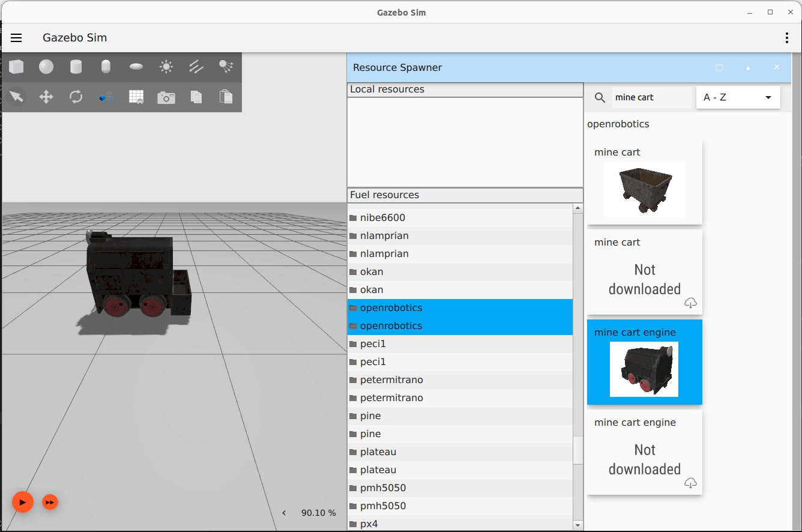This screenshot has height=532, width=802.
Task: Open the A - Z sort dropdown
Action: (x=738, y=97)
